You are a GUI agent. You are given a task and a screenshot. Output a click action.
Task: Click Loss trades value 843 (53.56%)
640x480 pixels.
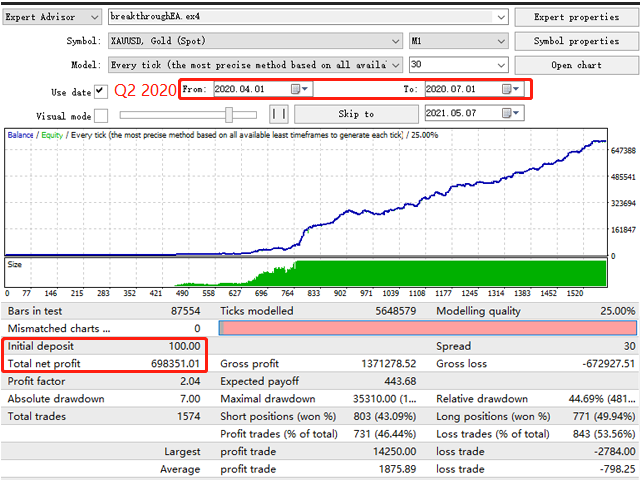[x=604, y=434]
